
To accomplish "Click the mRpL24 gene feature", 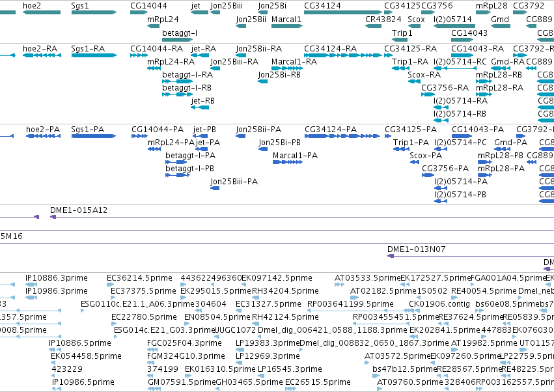I will [x=154, y=26].
